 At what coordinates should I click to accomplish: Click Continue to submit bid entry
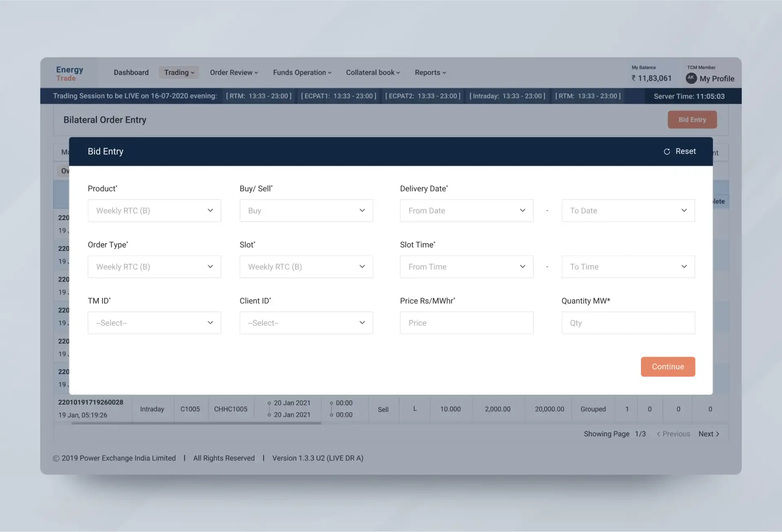(668, 366)
